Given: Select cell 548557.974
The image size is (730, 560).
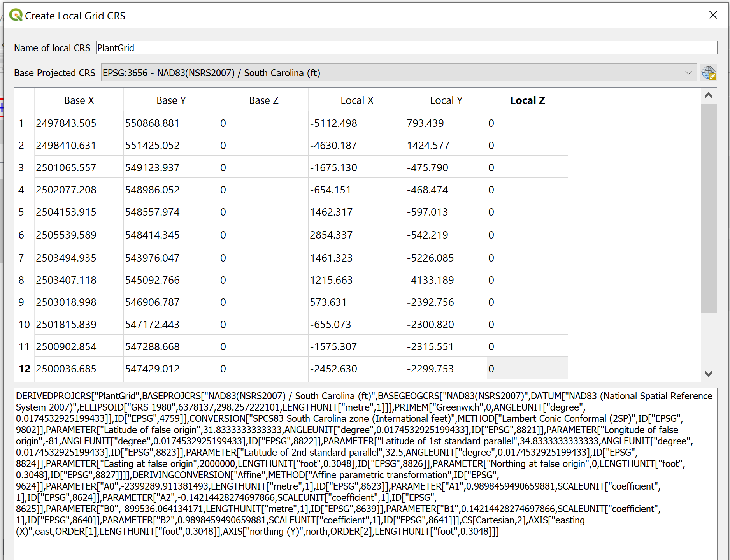Looking at the screenshot, I should [171, 212].
